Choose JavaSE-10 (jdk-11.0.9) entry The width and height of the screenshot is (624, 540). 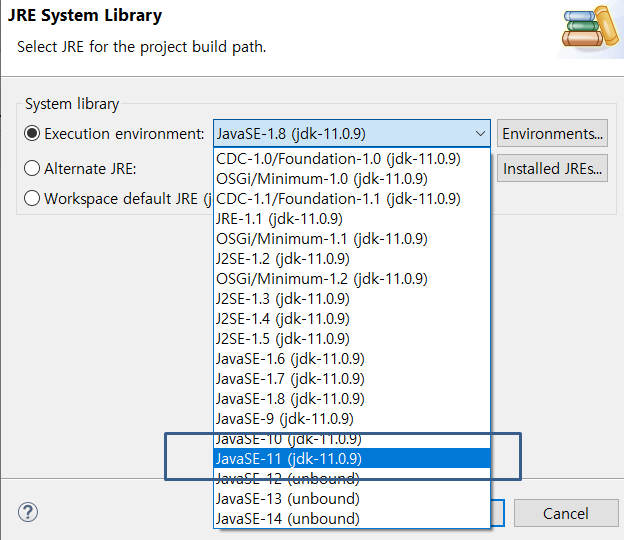coord(352,439)
